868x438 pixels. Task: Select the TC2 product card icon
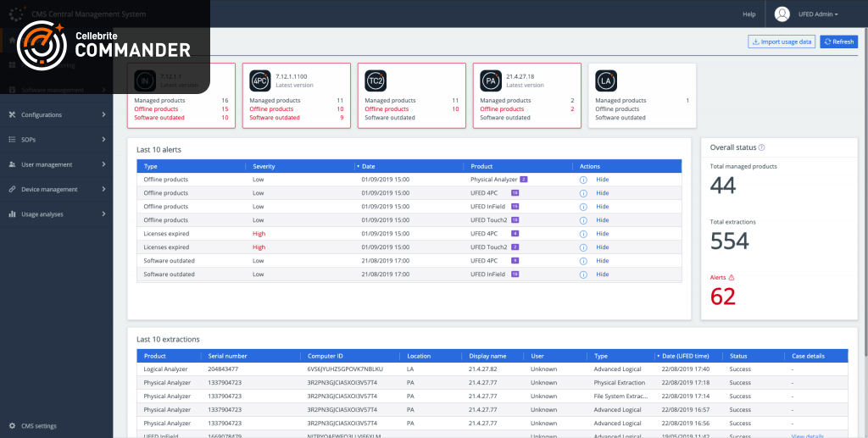pyautogui.click(x=376, y=80)
